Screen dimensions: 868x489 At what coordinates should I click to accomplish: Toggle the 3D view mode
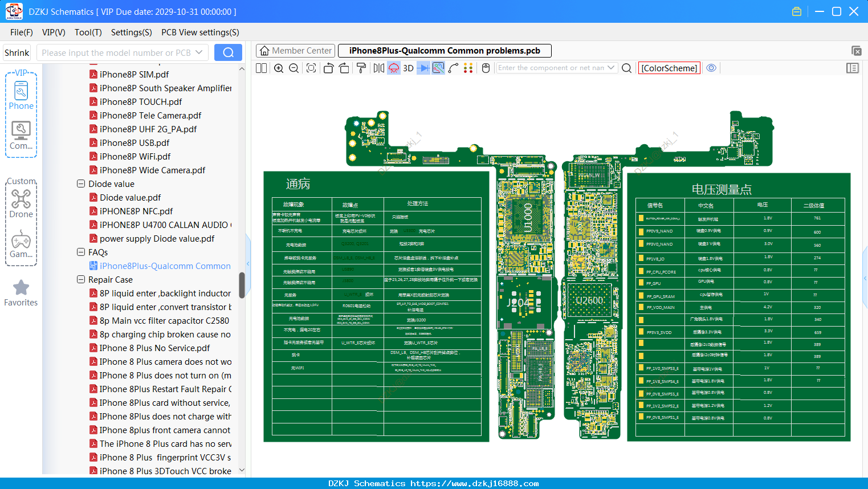tap(408, 68)
